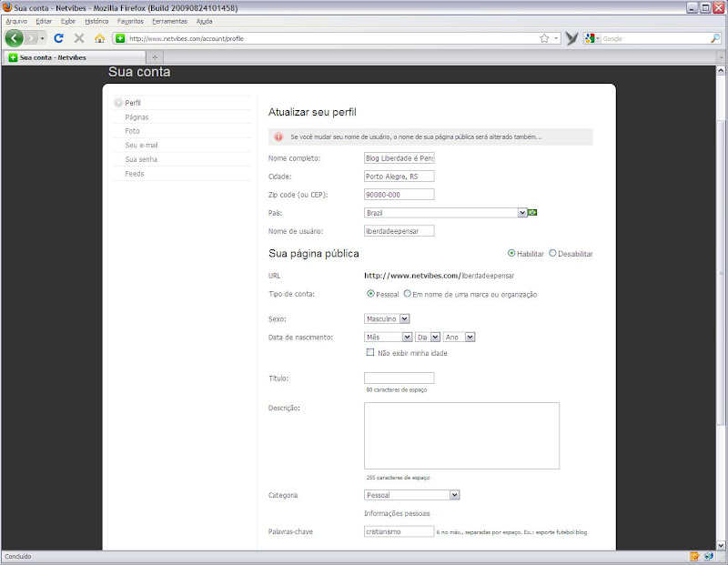Viewport: 728px width, 565px height.
Task: Check 'Não exibir minha idade'
Action: [370, 352]
